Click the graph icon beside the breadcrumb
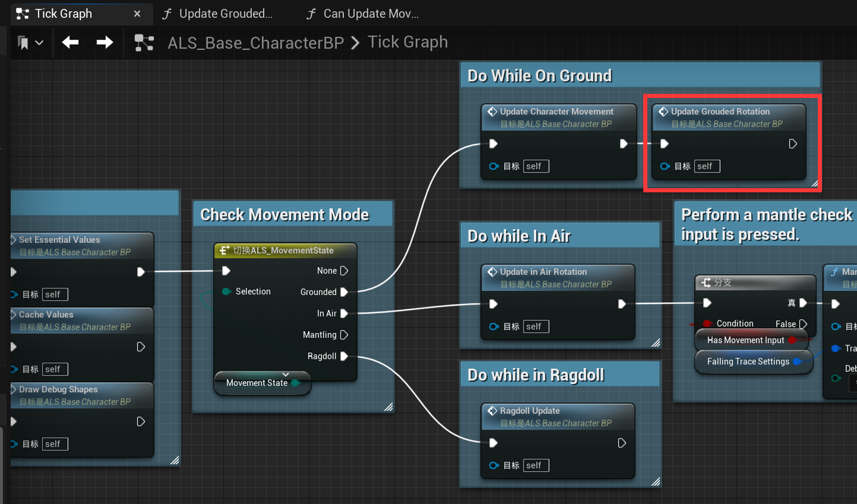Viewport: 857px width, 504px height. click(x=144, y=43)
